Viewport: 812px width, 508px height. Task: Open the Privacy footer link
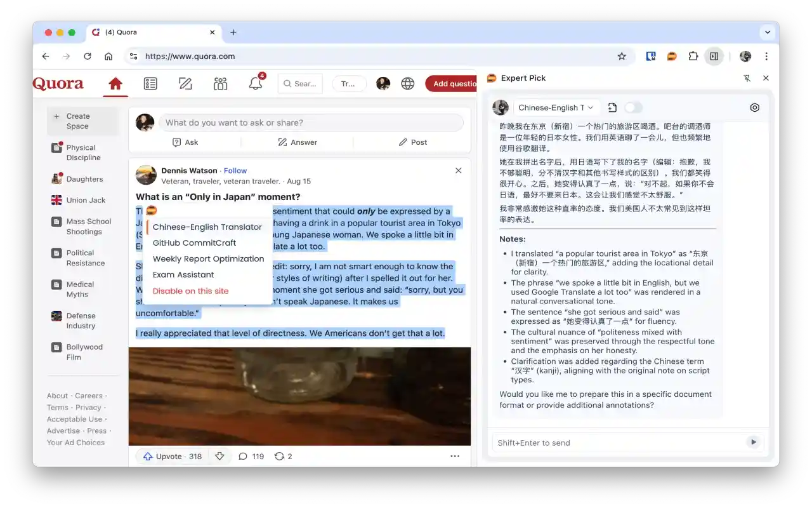pyautogui.click(x=88, y=408)
